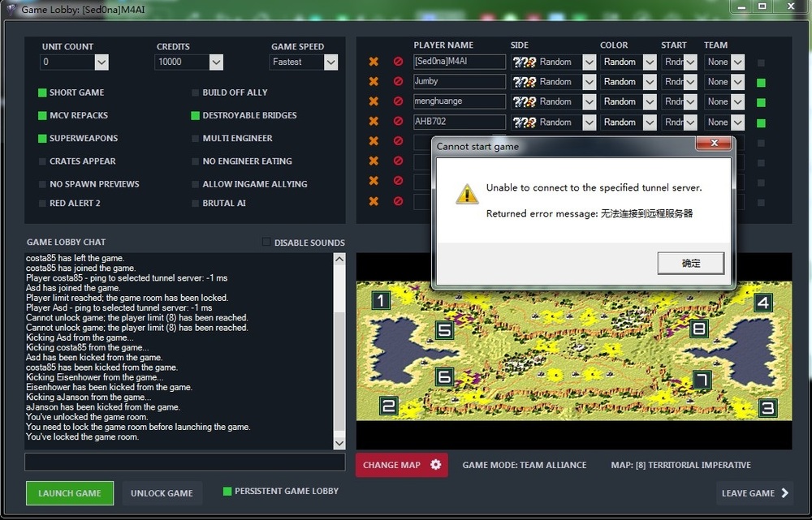Click start position 3 marker on map
812x520 pixels.
(767, 407)
